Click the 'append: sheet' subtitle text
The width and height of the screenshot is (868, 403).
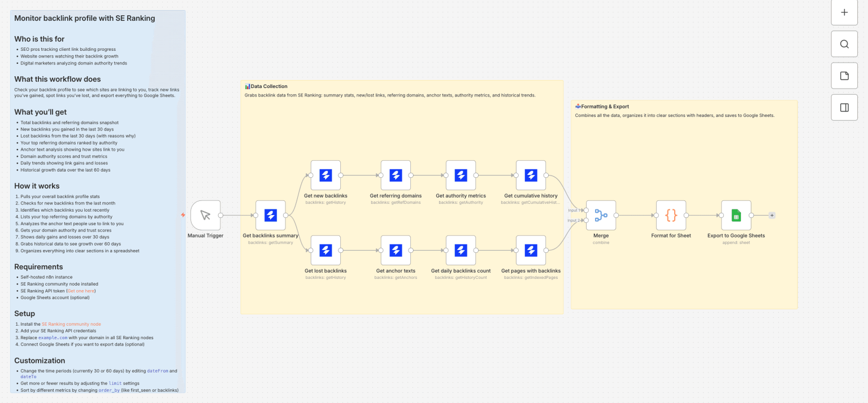736,243
